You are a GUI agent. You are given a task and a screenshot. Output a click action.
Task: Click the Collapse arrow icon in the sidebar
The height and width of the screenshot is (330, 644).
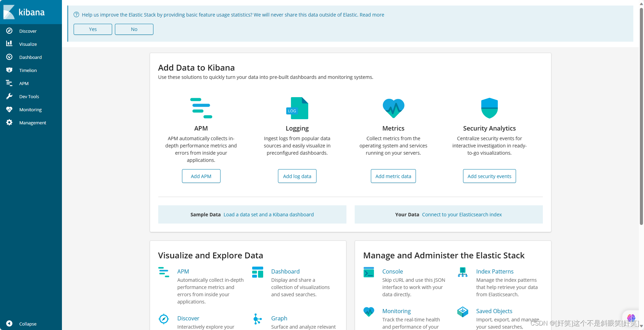(9, 323)
